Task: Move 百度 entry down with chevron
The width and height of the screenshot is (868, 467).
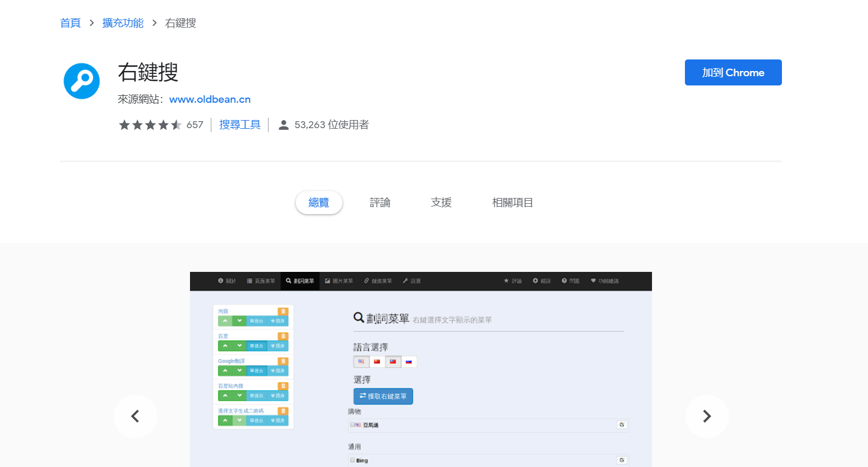Action: tap(239, 346)
